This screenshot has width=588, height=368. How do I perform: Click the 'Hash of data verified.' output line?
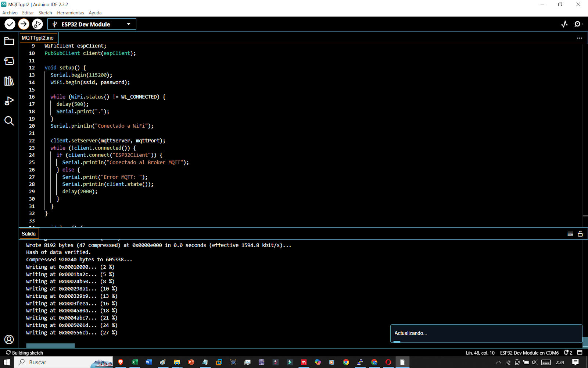tap(58, 252)
